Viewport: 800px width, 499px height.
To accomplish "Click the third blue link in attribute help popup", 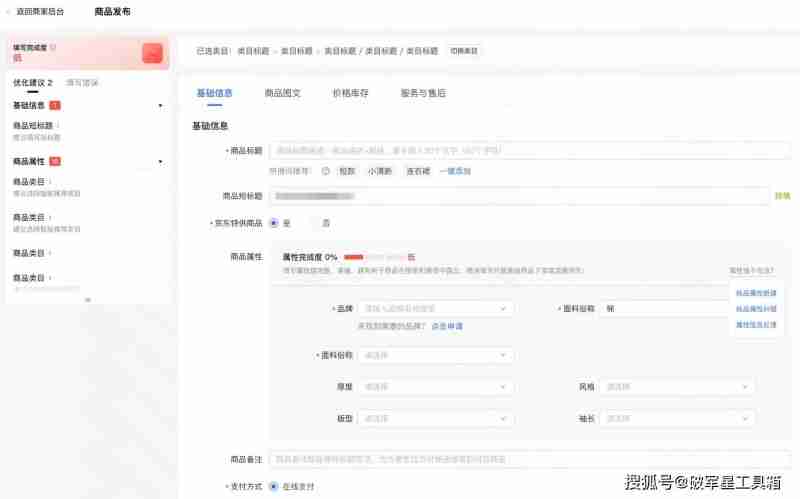I will [x=756, y=325].
